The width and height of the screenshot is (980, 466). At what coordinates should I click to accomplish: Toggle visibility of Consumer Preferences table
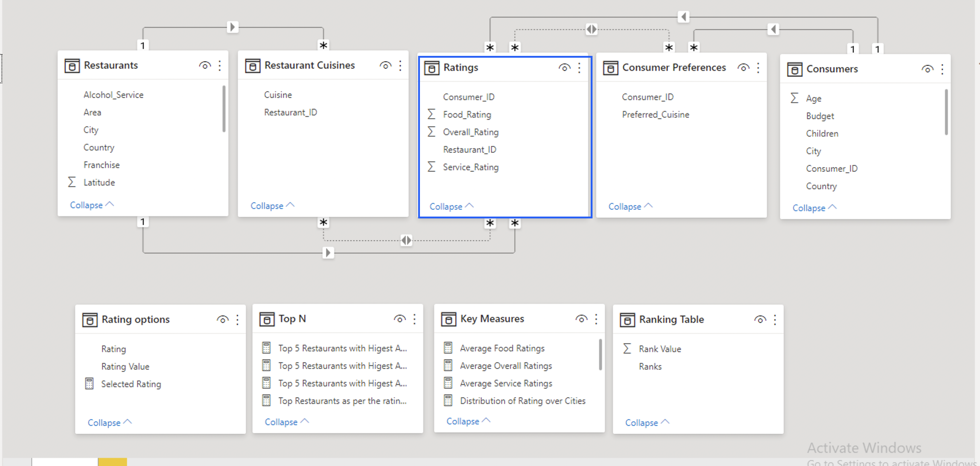point(743,68)
